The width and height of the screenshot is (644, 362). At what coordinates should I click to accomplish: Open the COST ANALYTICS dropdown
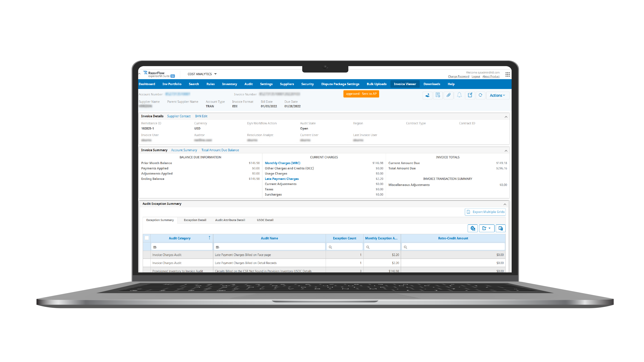(202, 74)
